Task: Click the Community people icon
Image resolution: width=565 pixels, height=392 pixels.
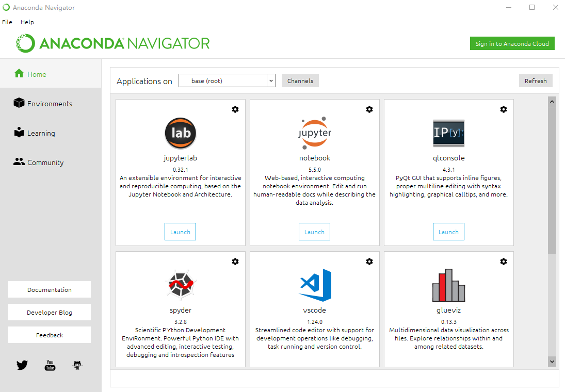Action: click(19, 162)
